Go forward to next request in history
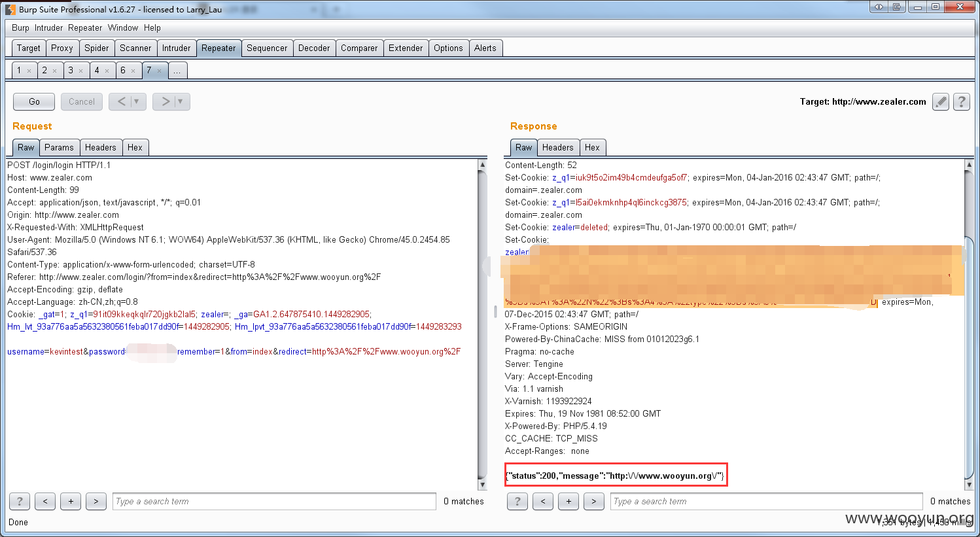The height and width of the screenshot is (537, 980). point(165,101)
